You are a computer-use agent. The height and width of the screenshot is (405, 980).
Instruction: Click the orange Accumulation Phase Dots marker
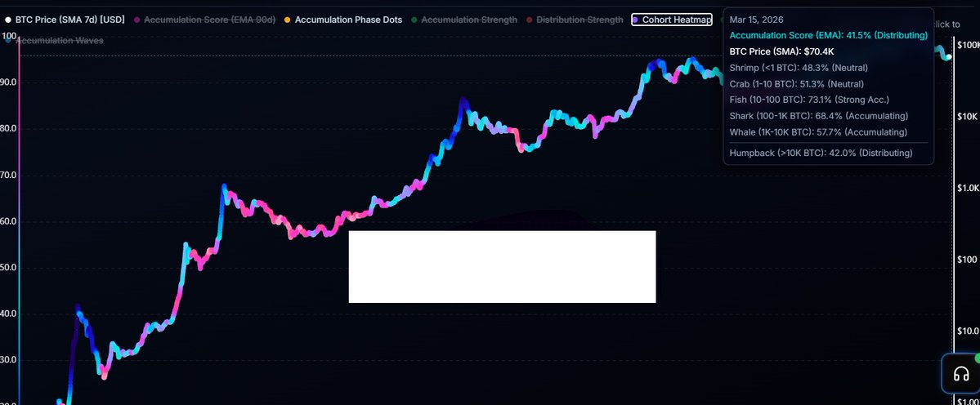click(x=288, y=20)
